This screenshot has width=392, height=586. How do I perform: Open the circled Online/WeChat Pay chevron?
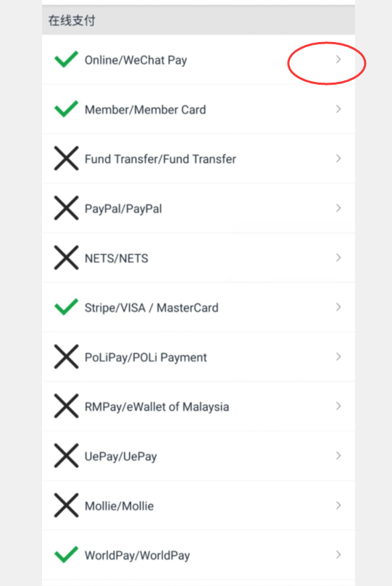point(338,59)
